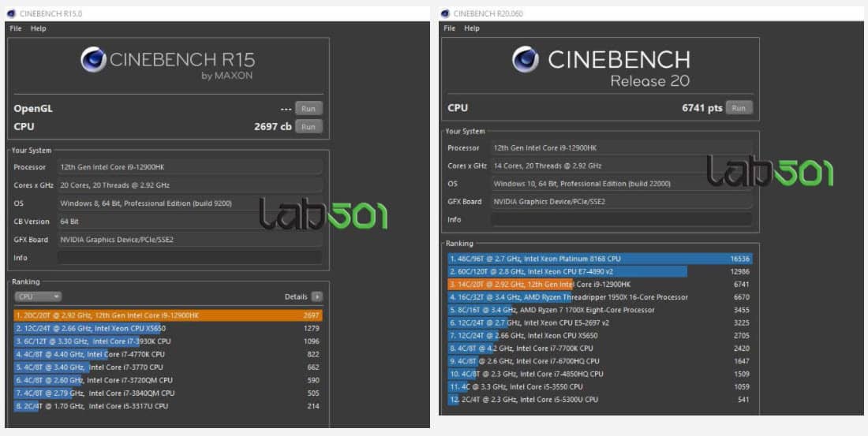Image resolution: width=868 pixels, height=436 pixels.
Task: Run the OpenGL test in Cinebench R15
Action: click(309, 109)
